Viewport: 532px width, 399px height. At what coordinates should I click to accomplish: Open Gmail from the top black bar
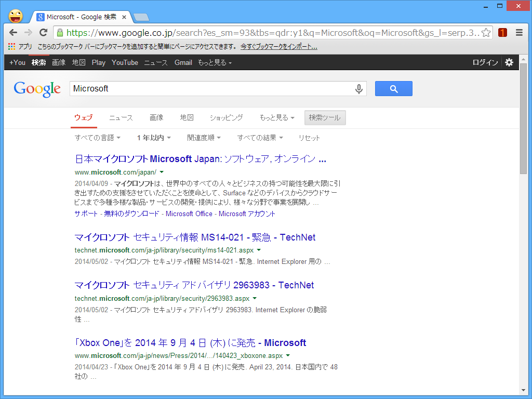click(183, 62)
